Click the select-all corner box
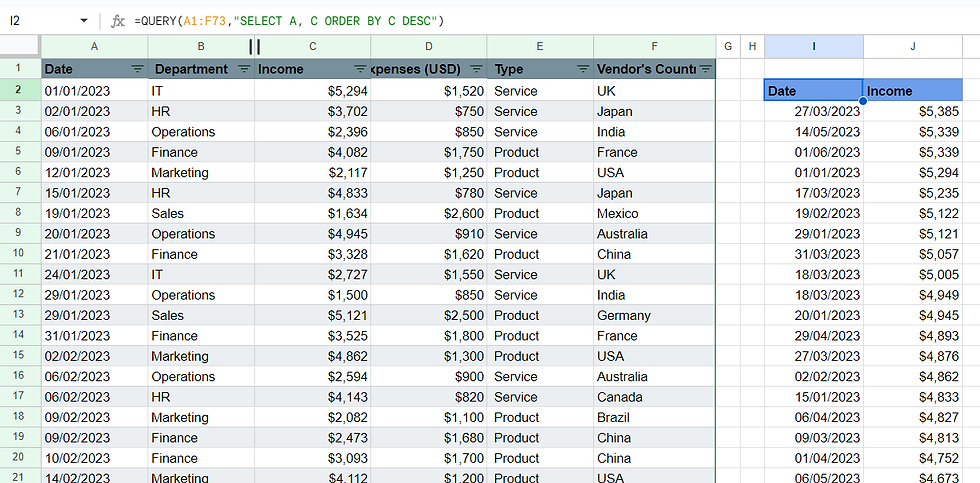980x483 pixels. coord(20,47)
